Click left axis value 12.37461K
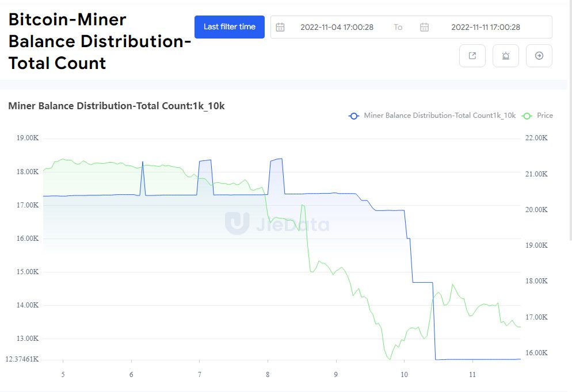Image resolution: width=572 pixels, height=392 pixels. pos(22,359)
